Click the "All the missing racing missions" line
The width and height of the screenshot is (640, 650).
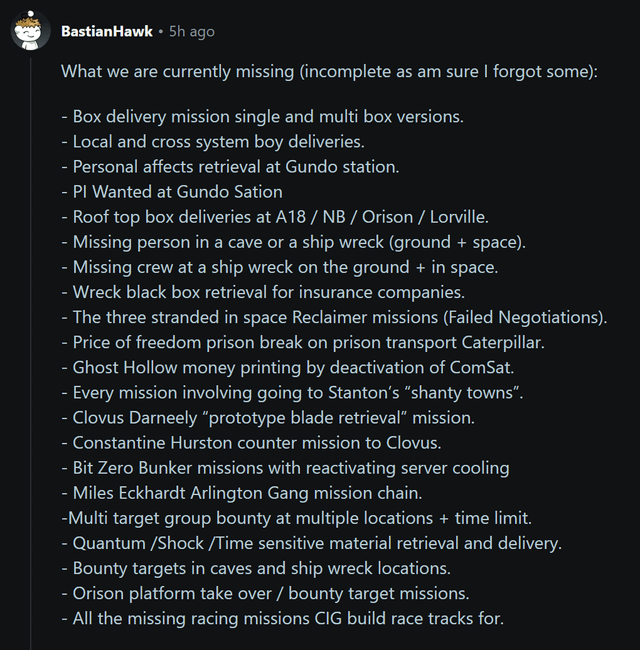pyautogui.click(x=282, y=618)
